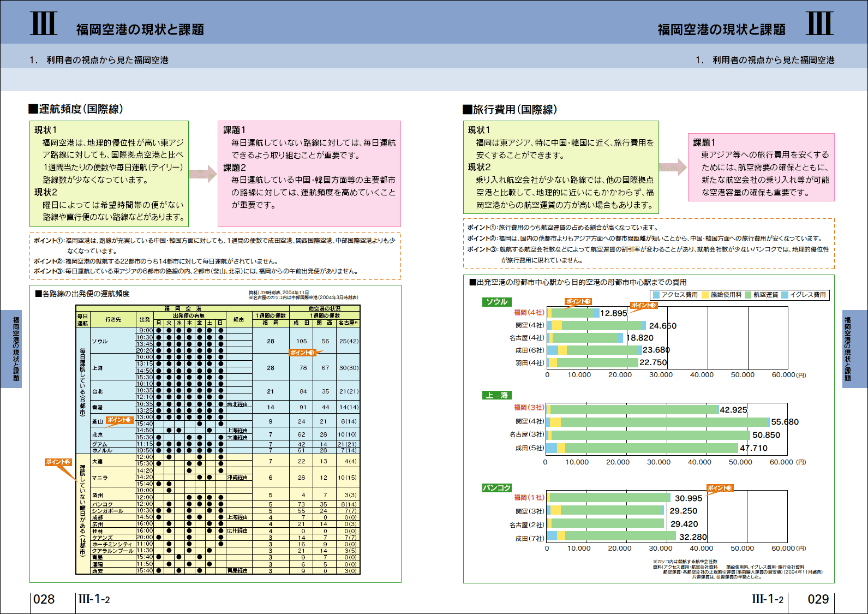The height and width of the screenshot is (614, 868).
Task: Click the クアラルンプール destination cell
Action: (x=112, y=551)
